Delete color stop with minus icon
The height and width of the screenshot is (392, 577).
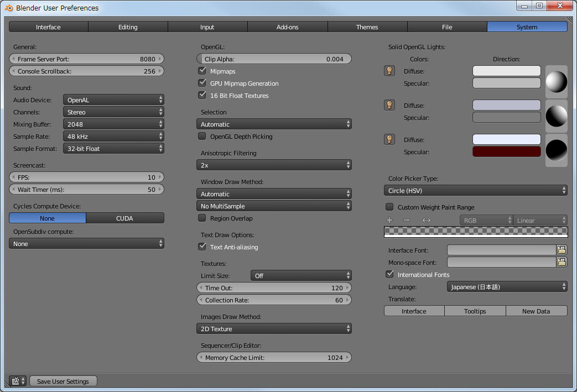click(406, 220)
